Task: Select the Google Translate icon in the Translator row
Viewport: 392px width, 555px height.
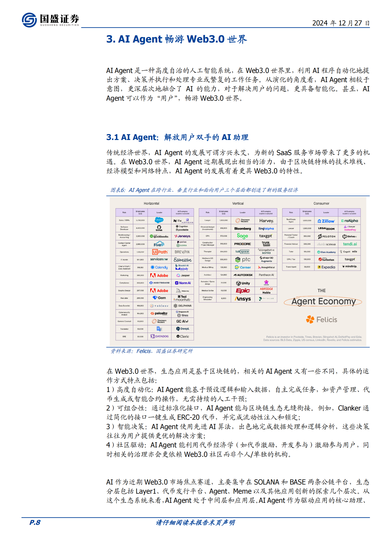Action: point(159,329)
